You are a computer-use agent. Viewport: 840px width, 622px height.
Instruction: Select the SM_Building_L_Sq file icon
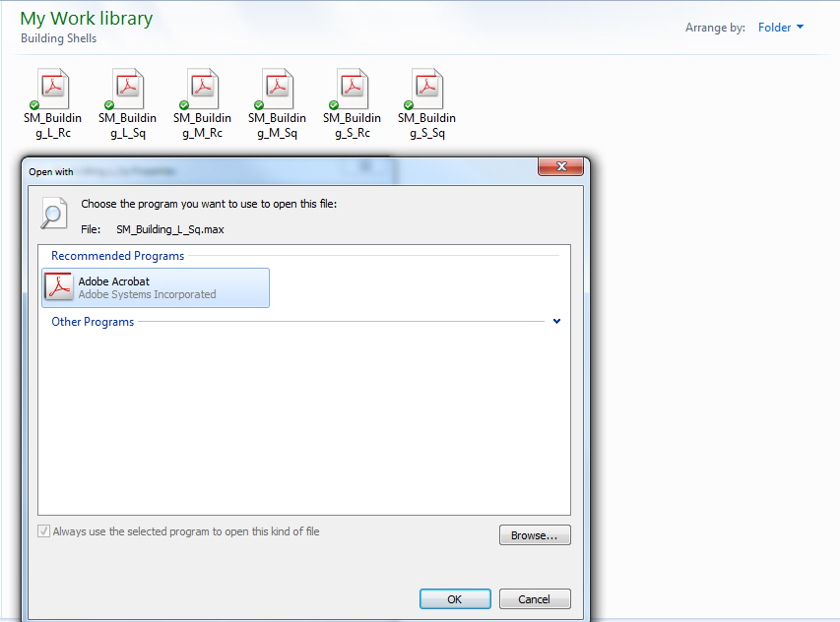126,87
